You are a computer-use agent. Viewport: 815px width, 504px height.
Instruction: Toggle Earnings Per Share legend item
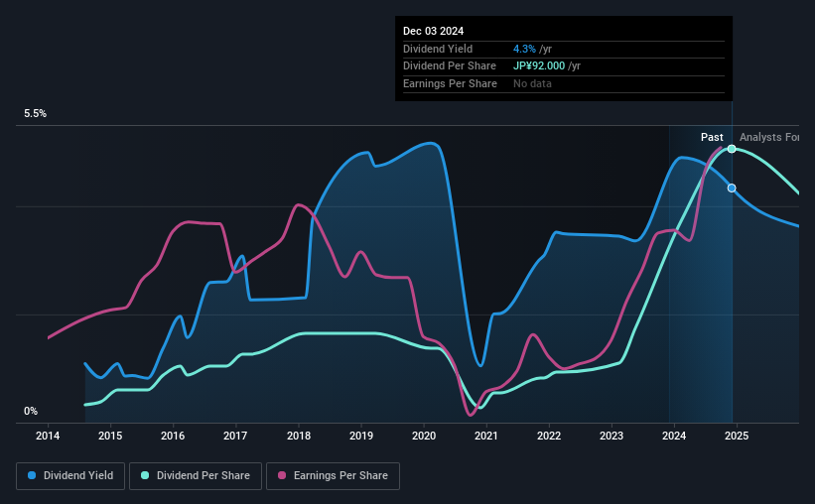[x=333, y=476]
